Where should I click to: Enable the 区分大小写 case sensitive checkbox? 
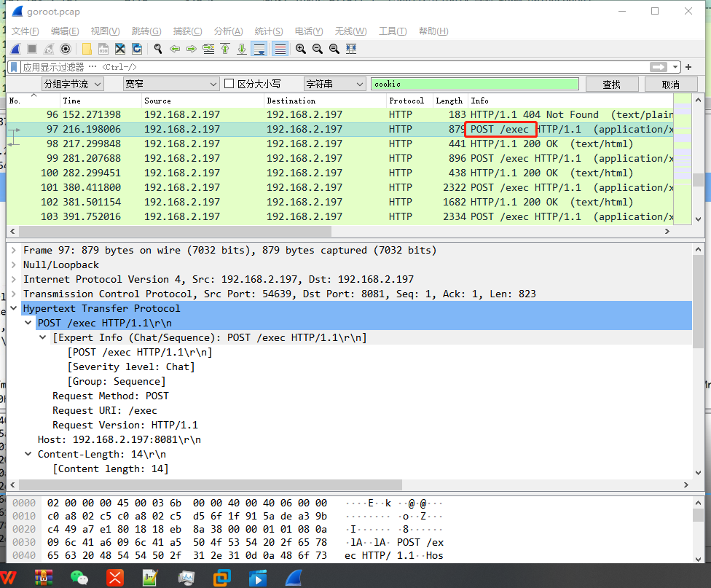point(229,84)
